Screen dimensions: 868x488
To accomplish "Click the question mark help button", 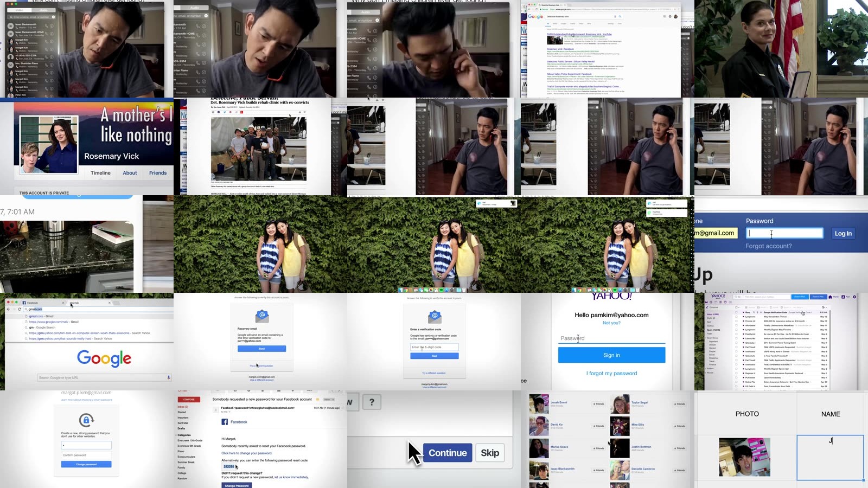I will (x=372, y=402).
